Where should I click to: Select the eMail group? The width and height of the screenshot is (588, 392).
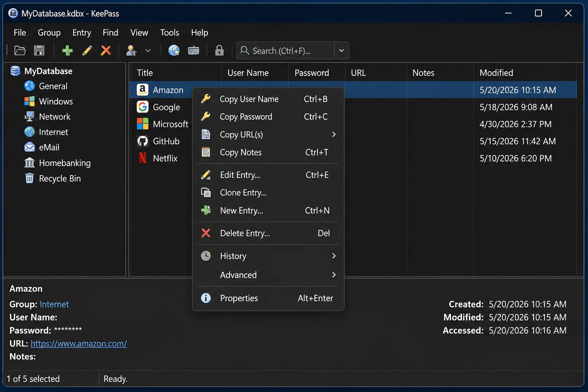(x=42, y=147)
